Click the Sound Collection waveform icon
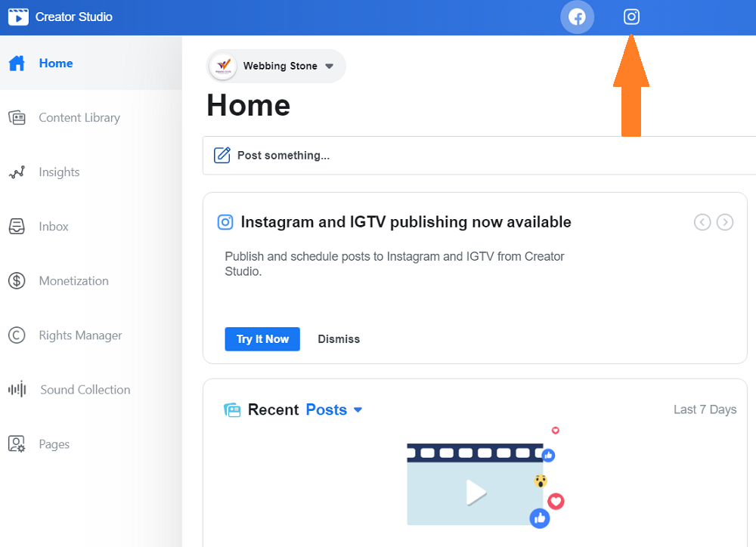The image size is (756, 547). [17, 389]
